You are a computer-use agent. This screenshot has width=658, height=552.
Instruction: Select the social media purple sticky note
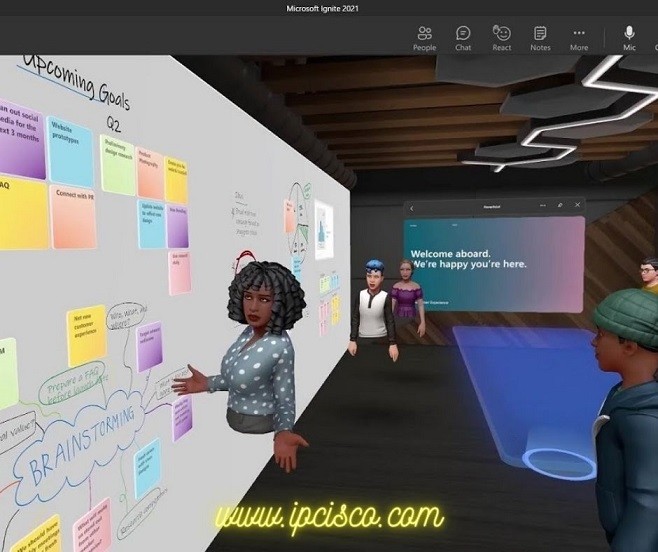click(x=21, y=139)
